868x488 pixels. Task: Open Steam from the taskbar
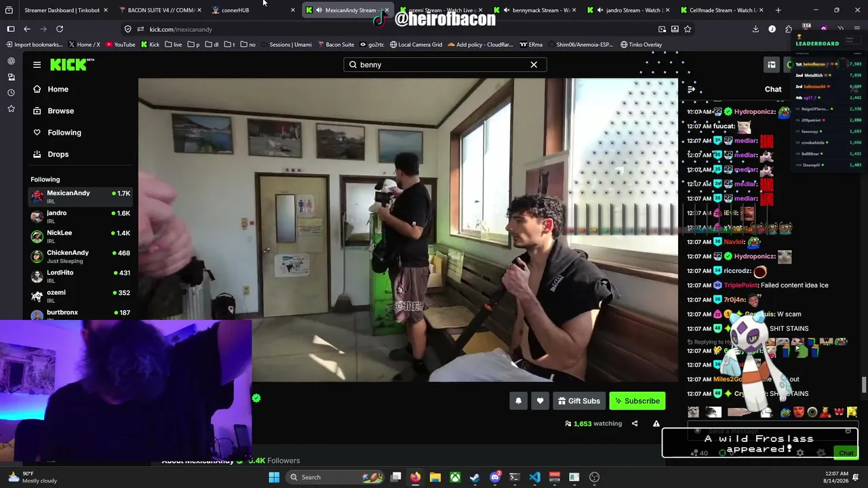pyautogui.click(x=475, y=477)
